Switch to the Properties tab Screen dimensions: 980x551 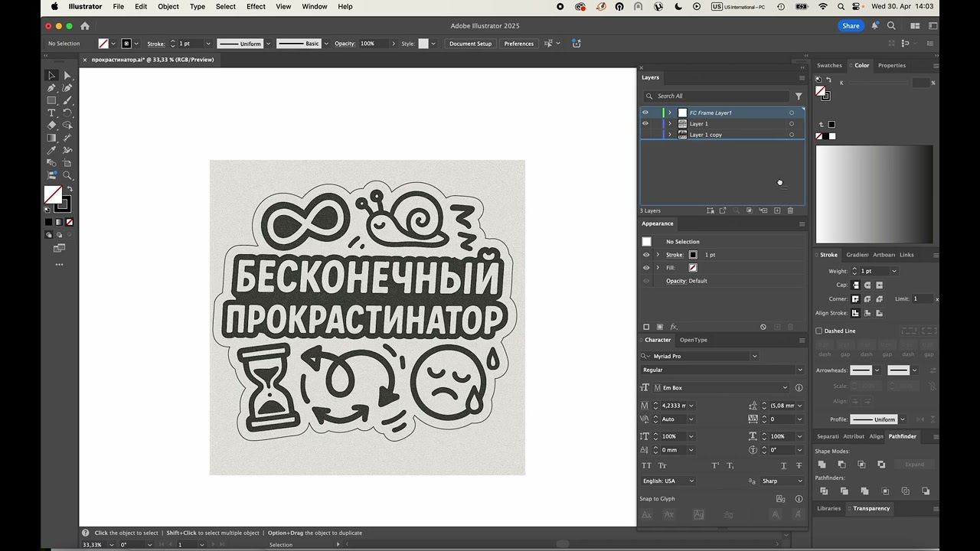click(x=892, y=65)
